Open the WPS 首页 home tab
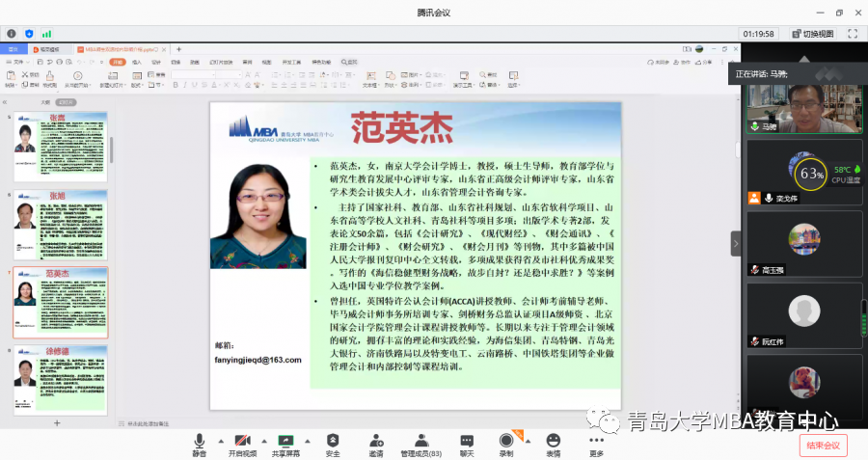Screen dimensions: 868x460 click(x=14, y=49)
